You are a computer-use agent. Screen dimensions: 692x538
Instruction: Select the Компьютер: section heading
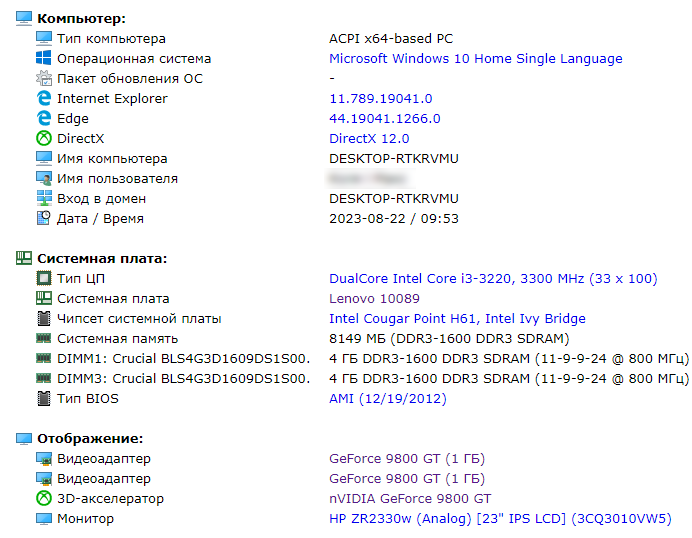(81, 19)
